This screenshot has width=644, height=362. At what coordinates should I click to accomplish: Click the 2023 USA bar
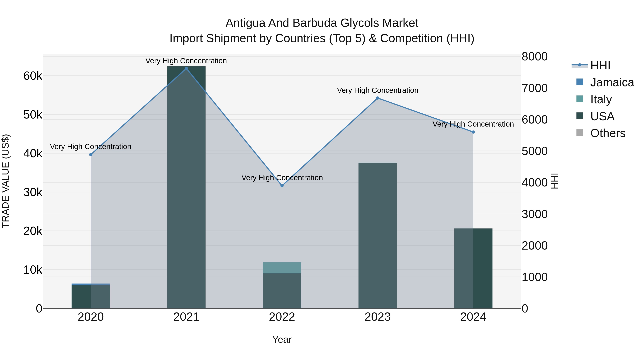point(377,236)
